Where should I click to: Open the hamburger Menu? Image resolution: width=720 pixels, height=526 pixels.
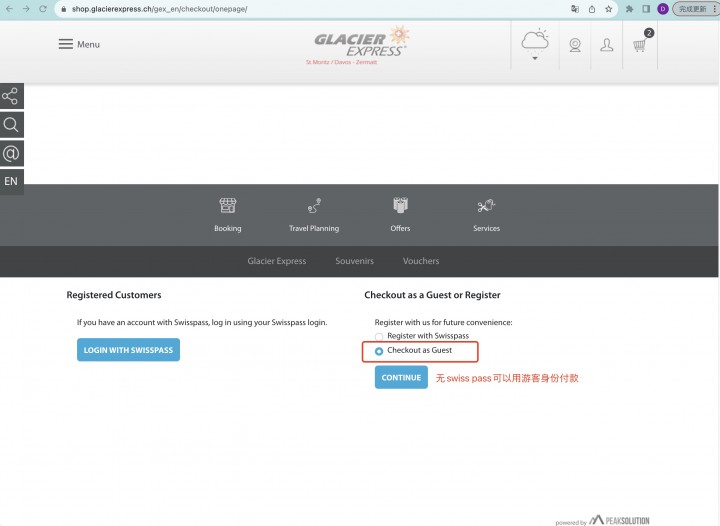tap(79, 44)
